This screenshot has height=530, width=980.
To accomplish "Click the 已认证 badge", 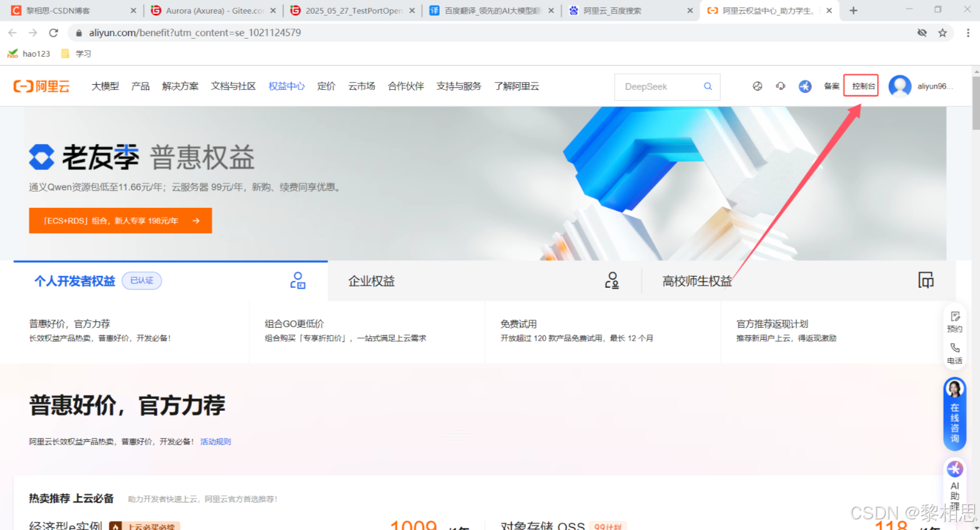I will pyautogui.click(x=142, y=281).
